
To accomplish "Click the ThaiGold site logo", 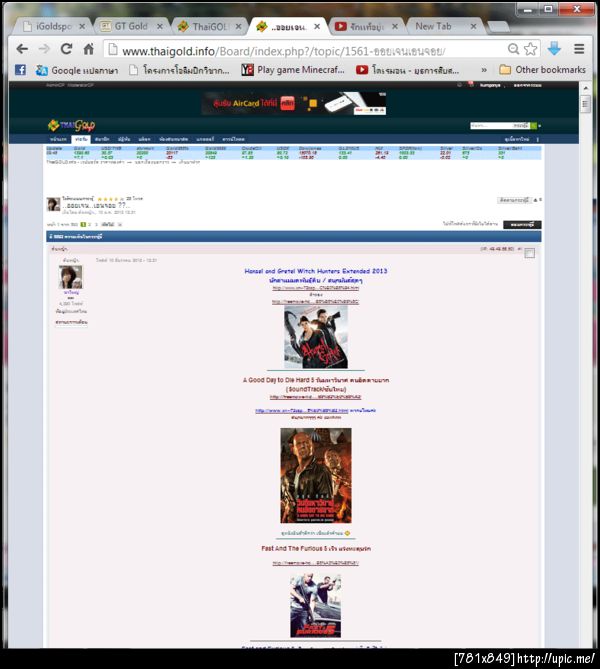I will 71,125.
